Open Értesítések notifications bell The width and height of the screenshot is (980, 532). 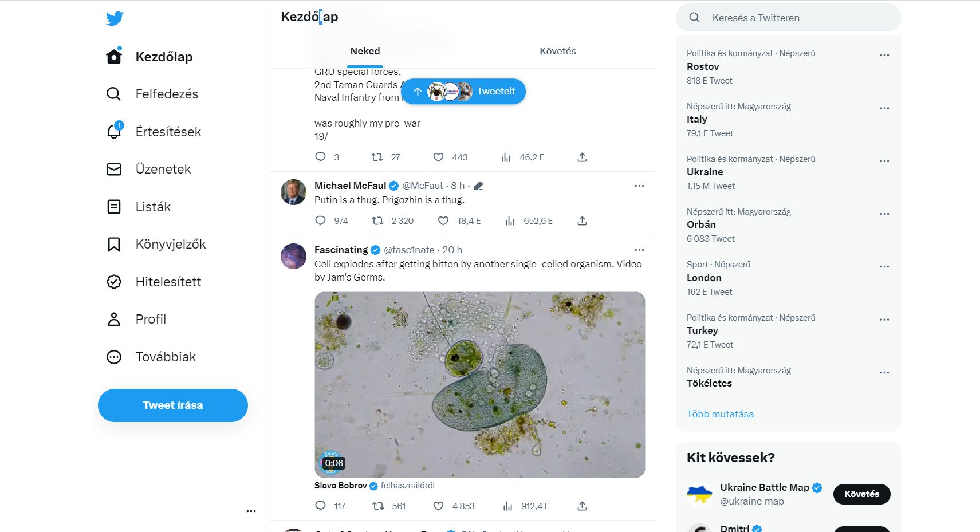coord(114,132)
